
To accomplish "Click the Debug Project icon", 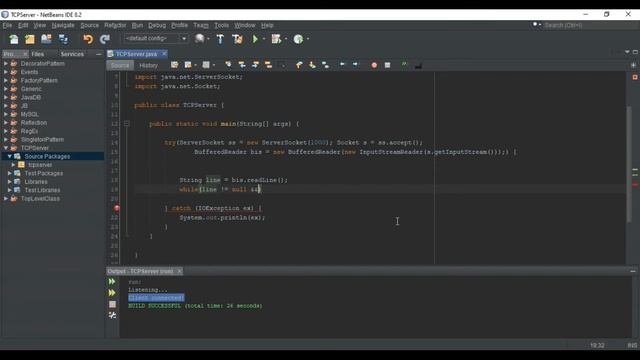I will 276,39.
